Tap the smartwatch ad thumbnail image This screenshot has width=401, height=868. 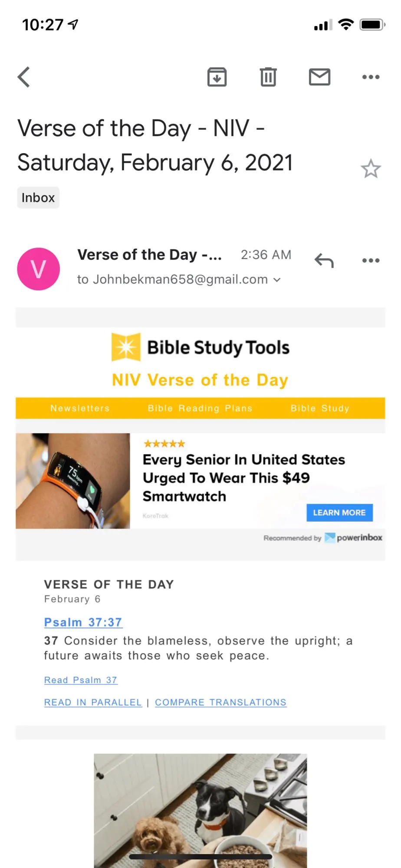[x=73, y=481]
